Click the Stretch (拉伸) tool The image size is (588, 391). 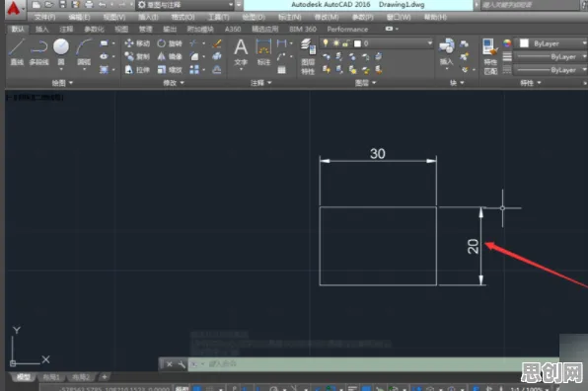[x=137, y=70]
